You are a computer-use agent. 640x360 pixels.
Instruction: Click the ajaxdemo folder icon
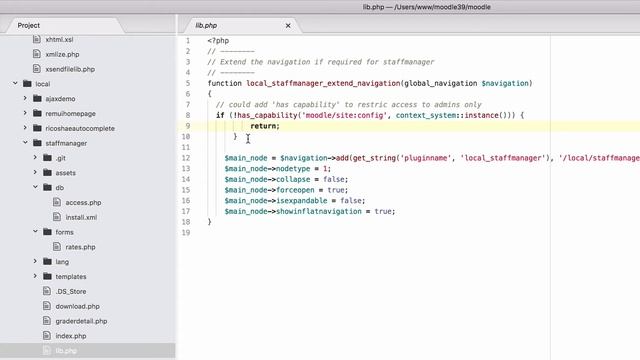coord(37,98)
